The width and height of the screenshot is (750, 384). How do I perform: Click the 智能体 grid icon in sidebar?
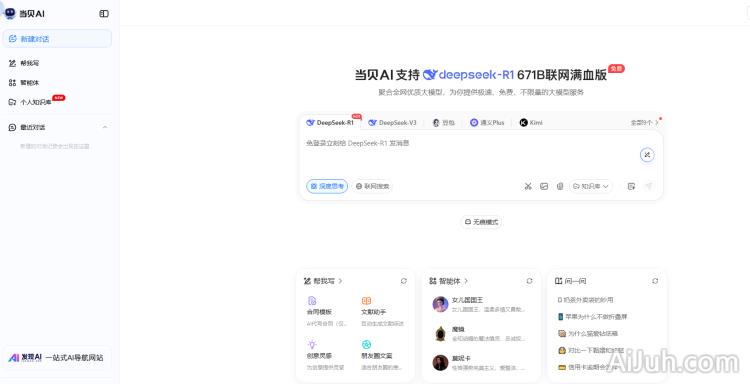[12, 83]
